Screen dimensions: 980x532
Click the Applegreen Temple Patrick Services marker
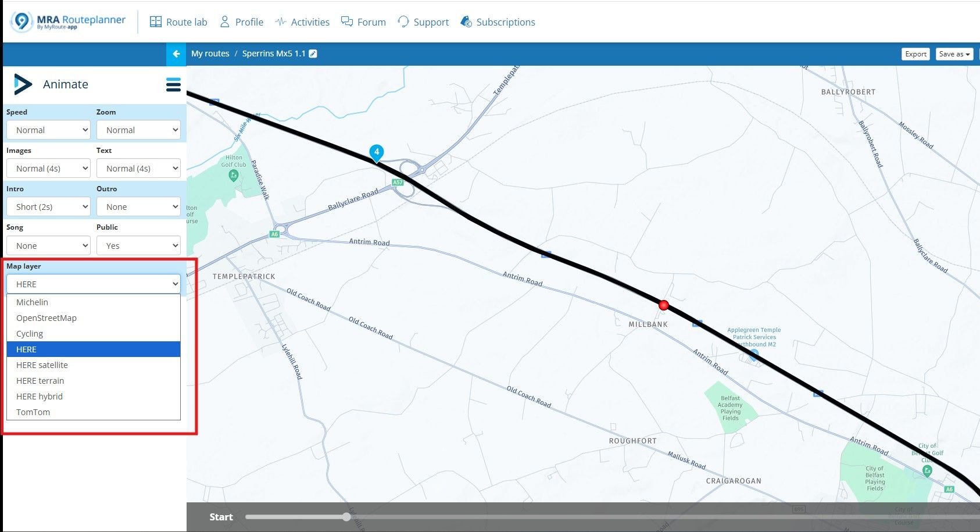point(754,355)
